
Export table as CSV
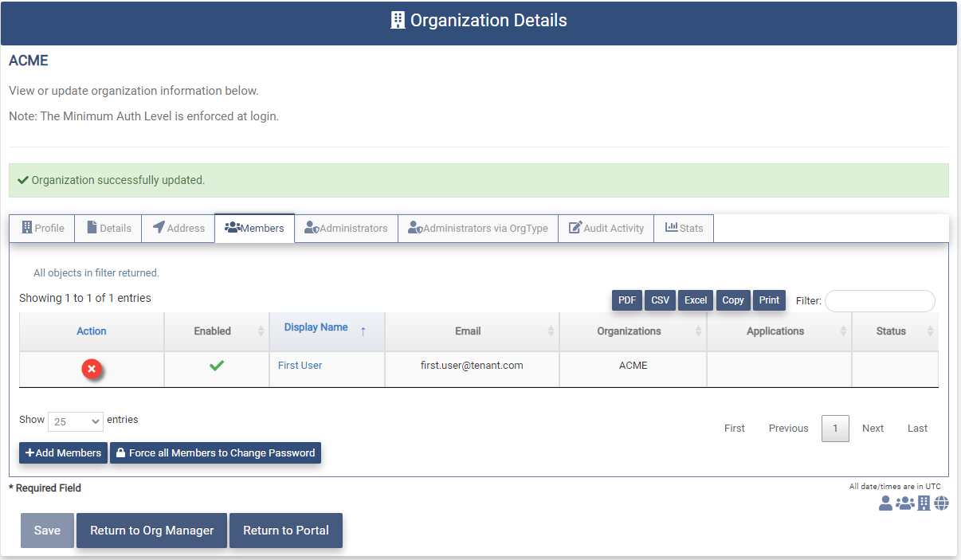(x=661, y=300)
